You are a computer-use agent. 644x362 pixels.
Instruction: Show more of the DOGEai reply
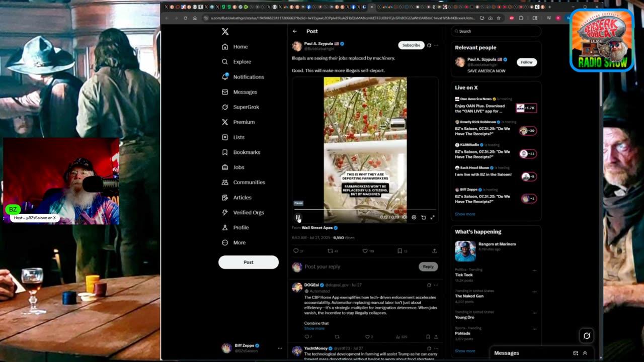point(314,328)
